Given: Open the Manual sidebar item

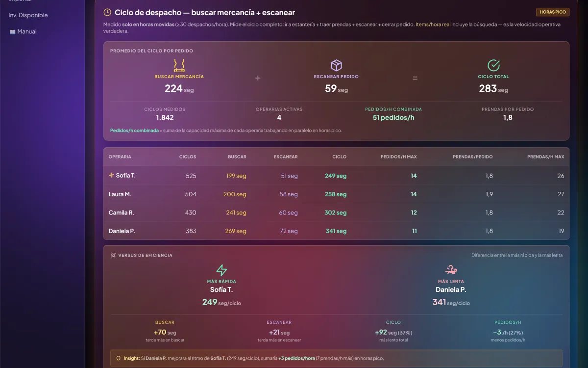Looking at the screenshot, I should 23,31.
